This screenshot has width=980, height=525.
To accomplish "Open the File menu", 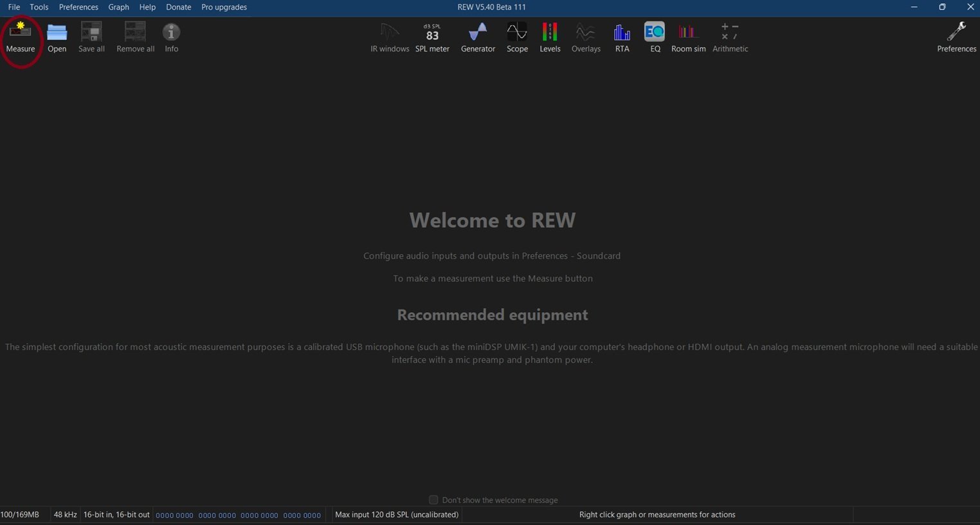I will [x=14, y=7].
